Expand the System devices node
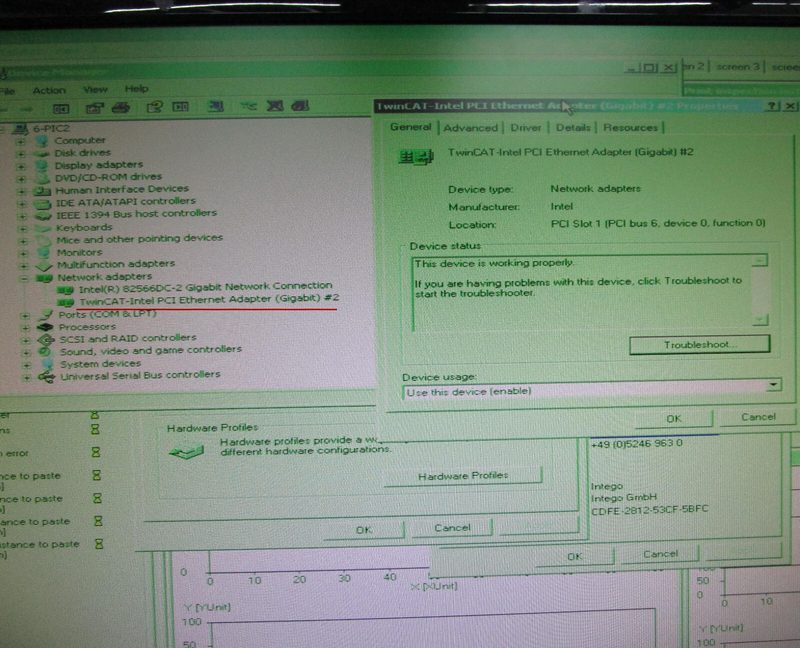The image size is (800, 648). [x=26, y=365]
